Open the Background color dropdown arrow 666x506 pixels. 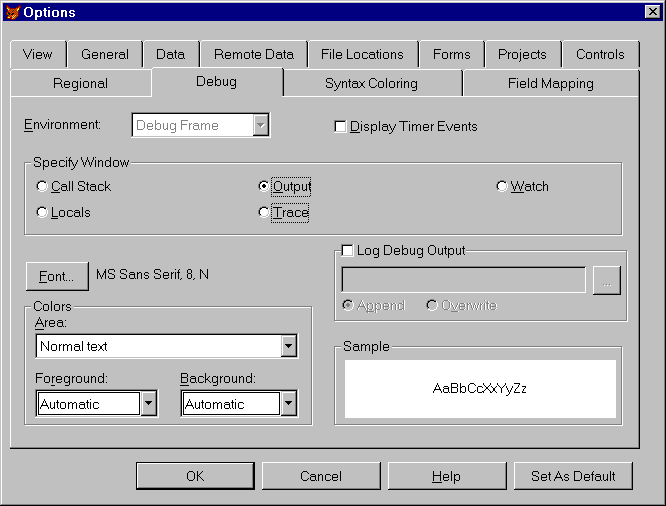tap(288, 403)
